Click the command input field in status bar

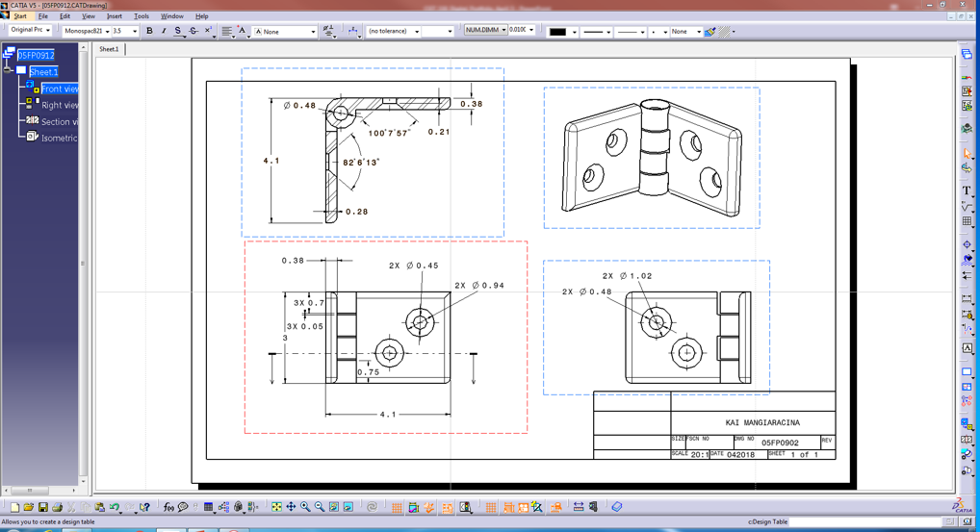coord(866,521)
